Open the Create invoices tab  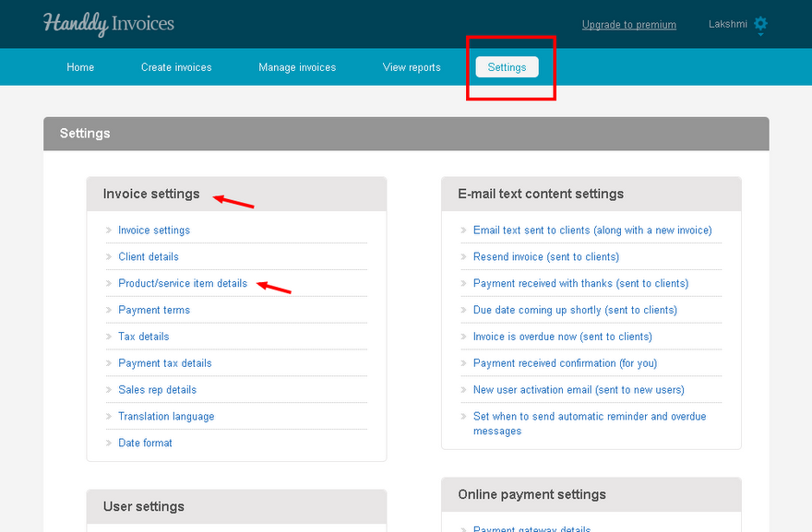click(176, 67)
